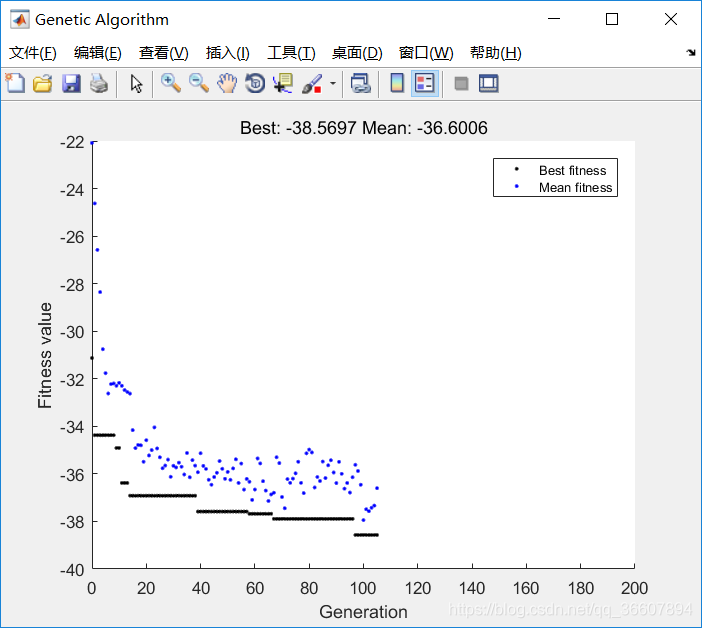Open a file with the folder icon

tap(43, 84)
